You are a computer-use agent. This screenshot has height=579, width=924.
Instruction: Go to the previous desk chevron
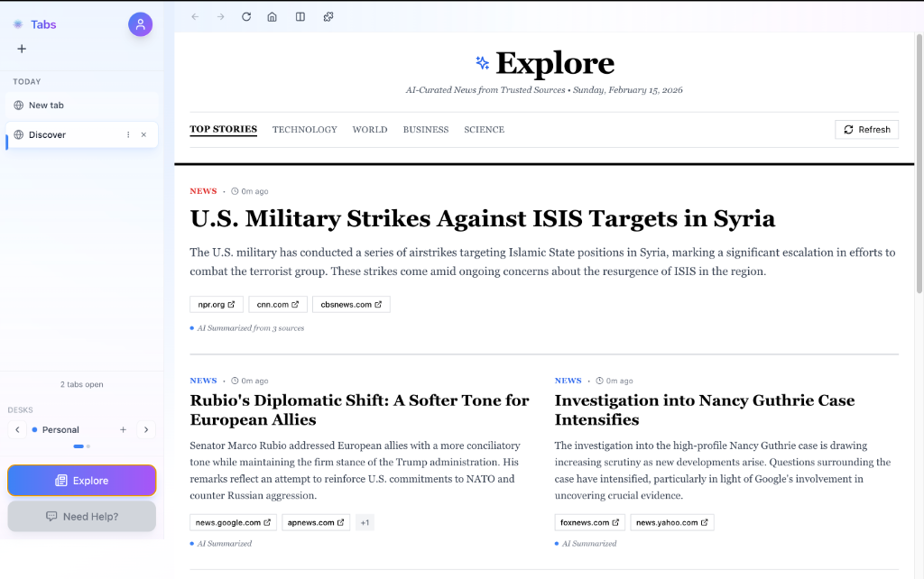16,429
